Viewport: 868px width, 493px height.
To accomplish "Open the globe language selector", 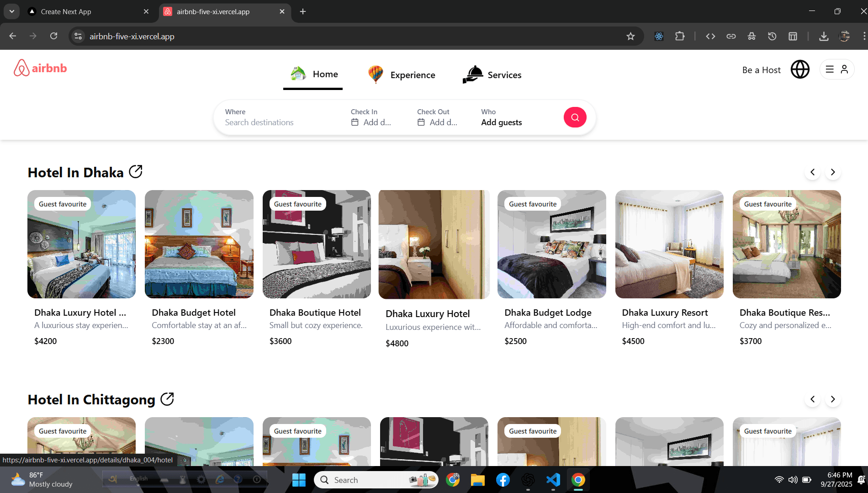I will pos(800,69).
